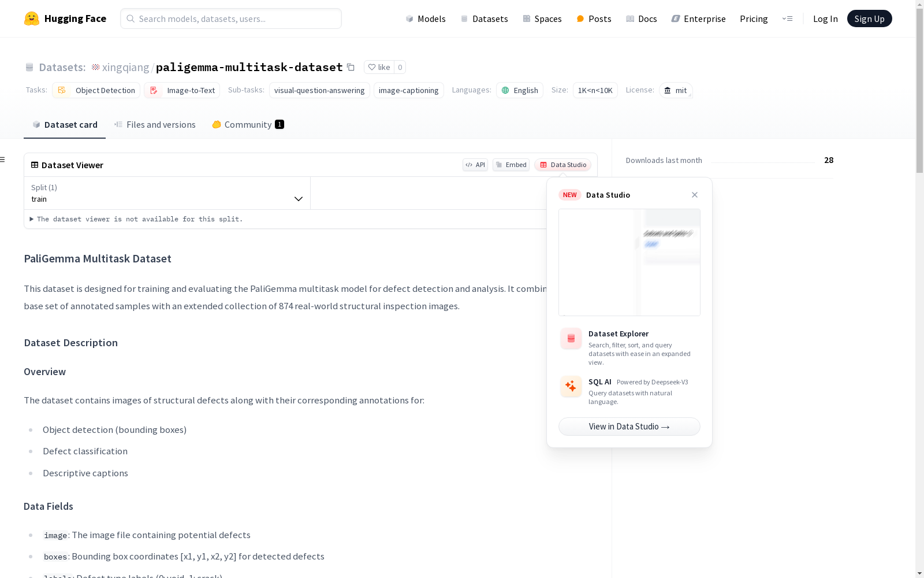The width and height of the screenshot is (924, 578).
Task: Click the Descriptive captions list item
Action: [85, 473]
